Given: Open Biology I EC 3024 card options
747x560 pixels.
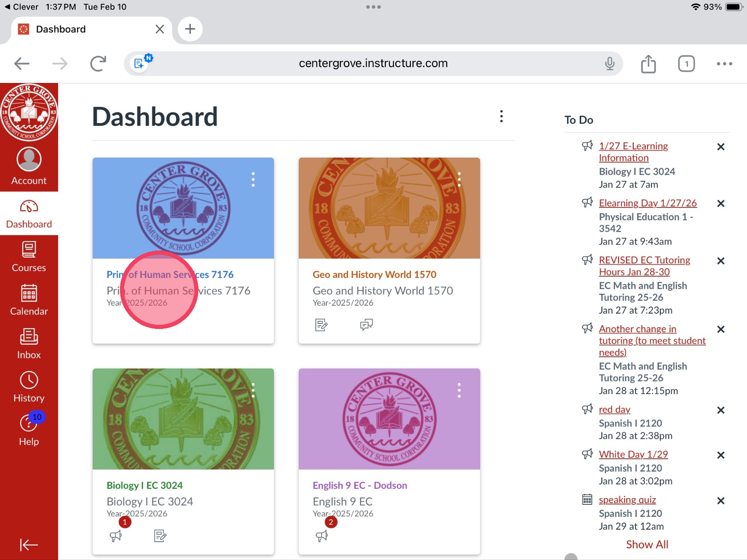Looking at the screenshot, I should pyautogui.click(x=253, y=390).
